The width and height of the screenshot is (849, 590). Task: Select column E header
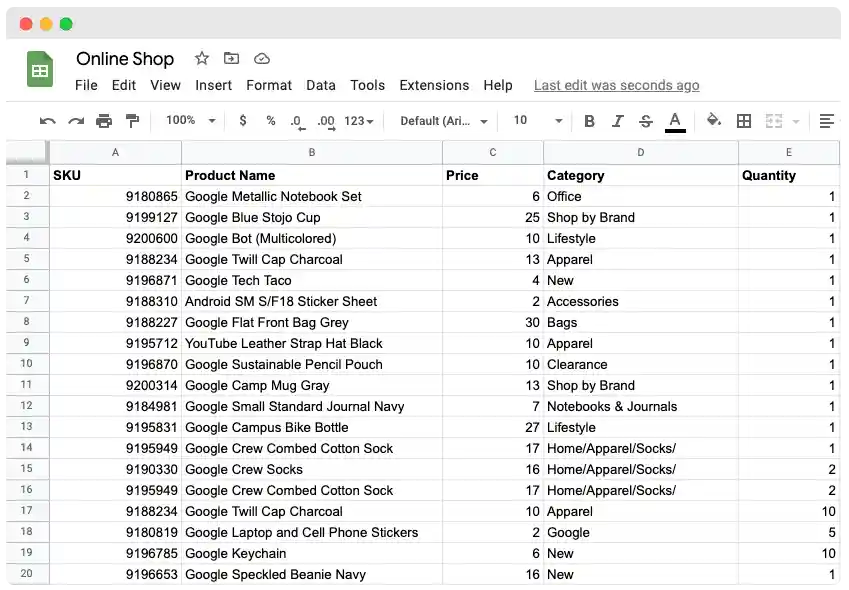click(x=789, y=153)
